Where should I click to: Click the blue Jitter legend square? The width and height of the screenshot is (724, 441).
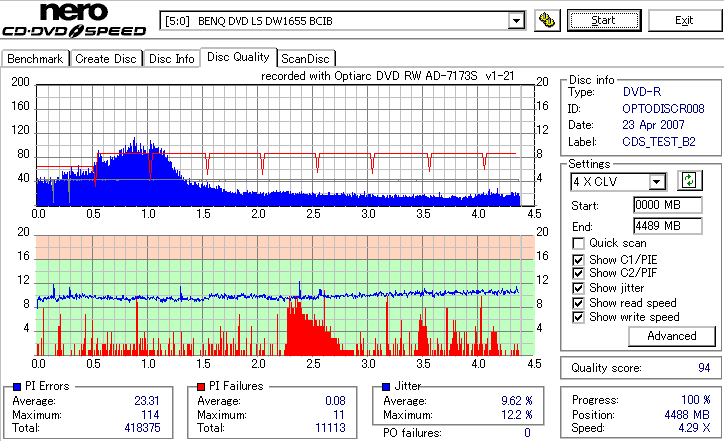386,387
